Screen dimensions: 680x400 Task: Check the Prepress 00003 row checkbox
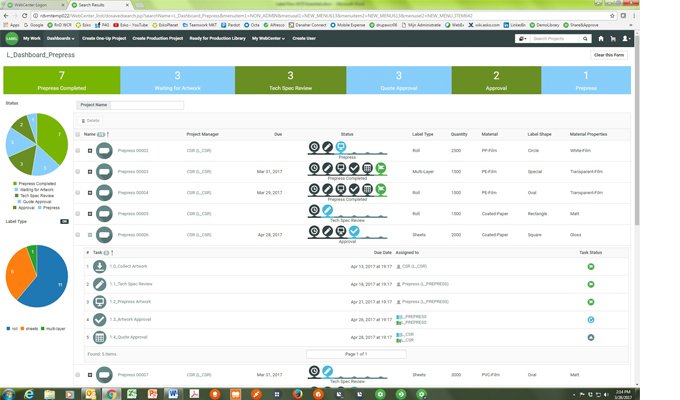click(x=78, y=172)
